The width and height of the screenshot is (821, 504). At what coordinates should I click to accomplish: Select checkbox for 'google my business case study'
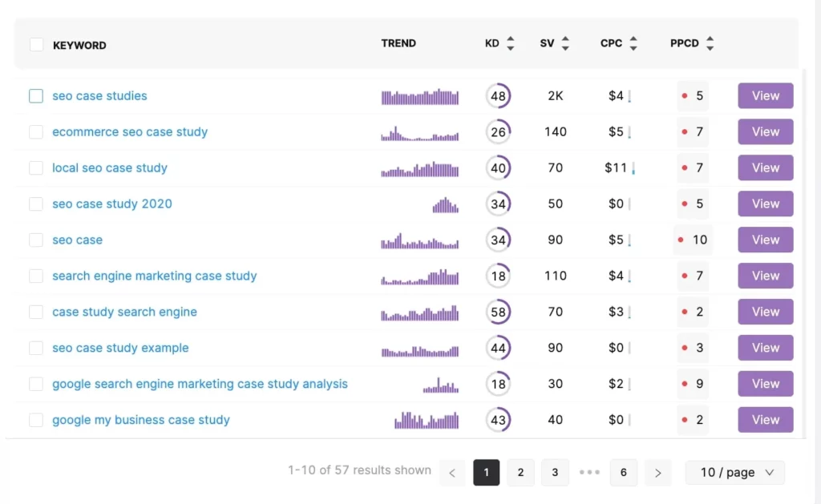(36, 420)
